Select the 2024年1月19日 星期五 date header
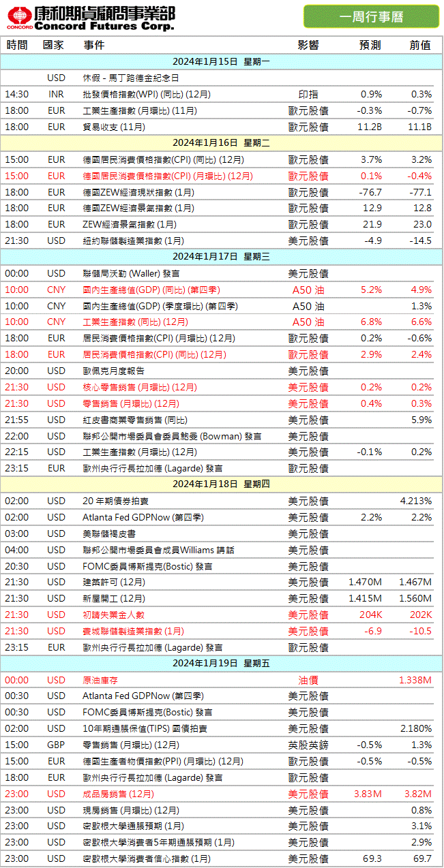The image size is (444, 868). pyautogui.click(x=222, y=663)
